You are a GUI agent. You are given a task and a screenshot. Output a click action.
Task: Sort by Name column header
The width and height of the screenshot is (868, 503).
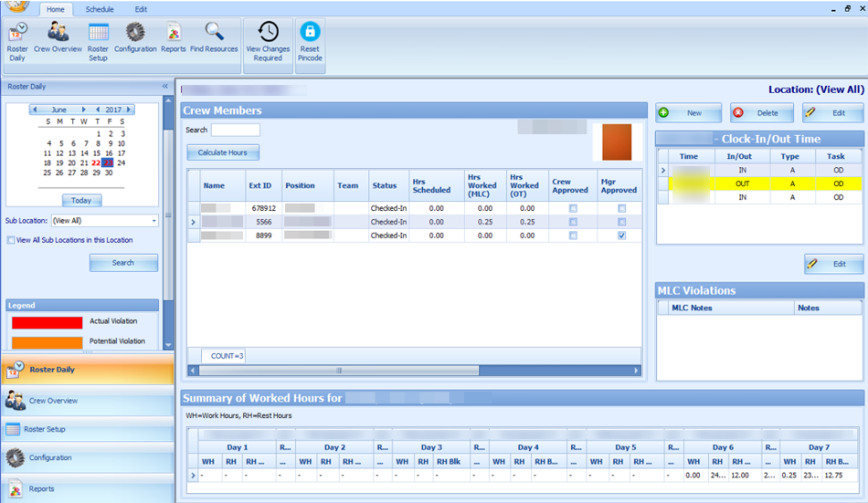[x=223, y=185]
